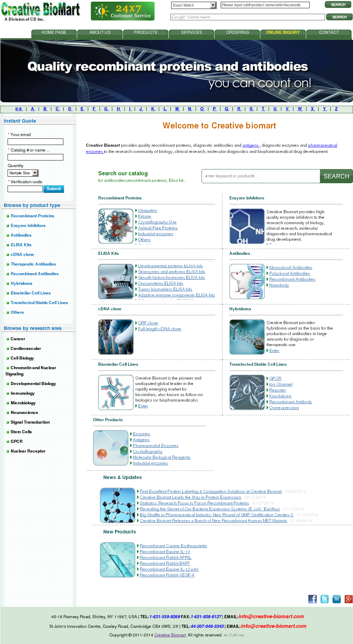
Task: Browse the Cancer research area
Action: tap(18, 339)
